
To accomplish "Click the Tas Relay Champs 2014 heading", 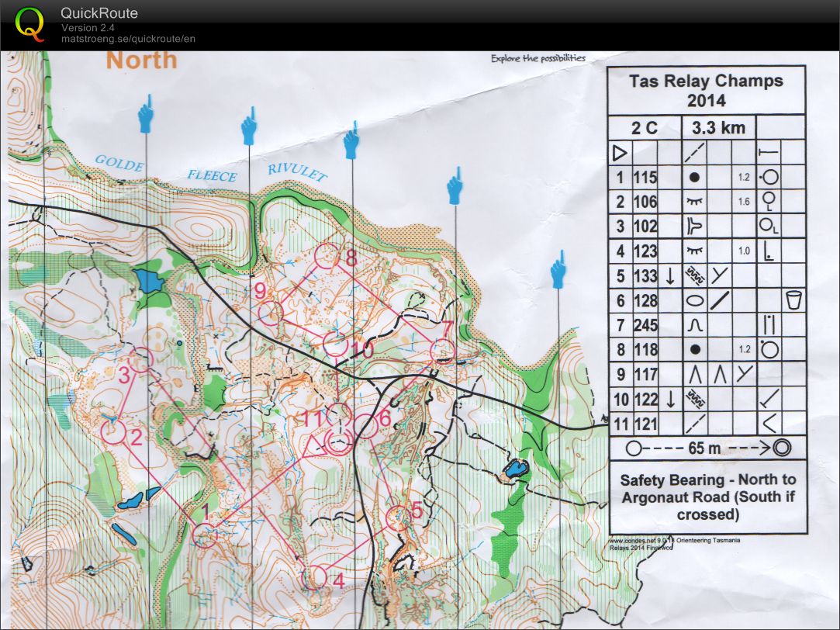I will click(706, 90).
